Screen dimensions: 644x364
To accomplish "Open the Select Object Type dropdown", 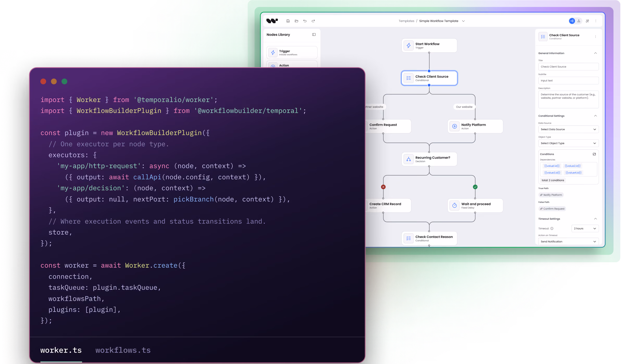I will (568, 143).
